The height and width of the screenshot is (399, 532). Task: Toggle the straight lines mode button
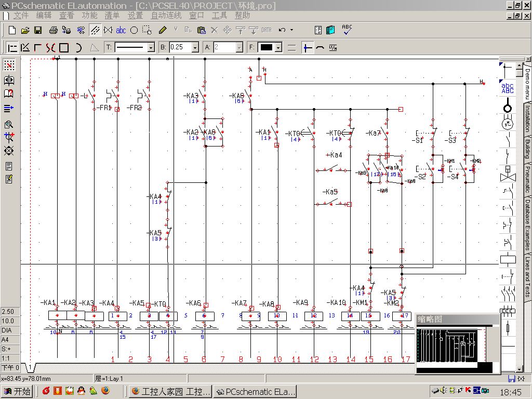(x=12, y=48)
